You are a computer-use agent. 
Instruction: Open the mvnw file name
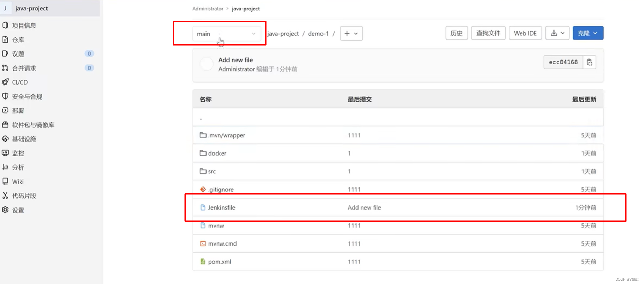pos(216,226)
